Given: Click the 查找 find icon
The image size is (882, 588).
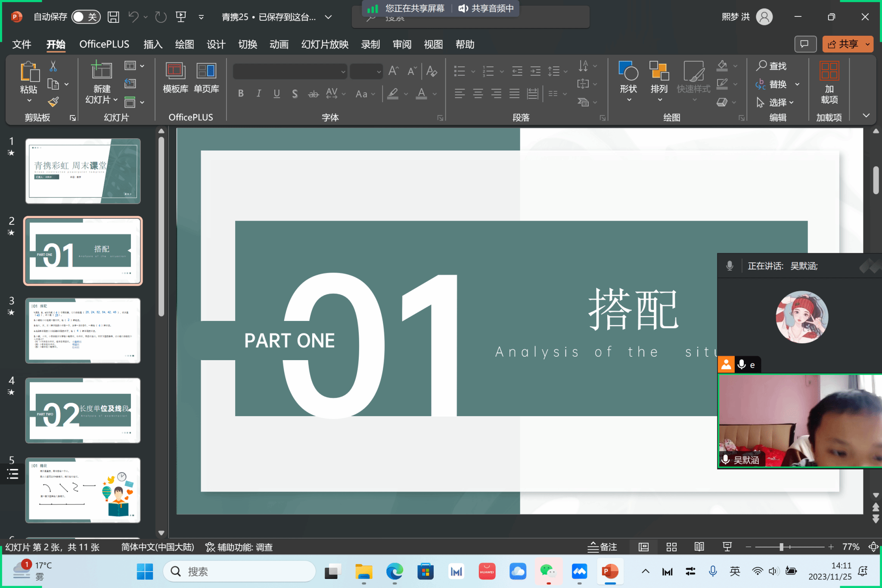Looking at the screenshot, I should tap(761, 65).
